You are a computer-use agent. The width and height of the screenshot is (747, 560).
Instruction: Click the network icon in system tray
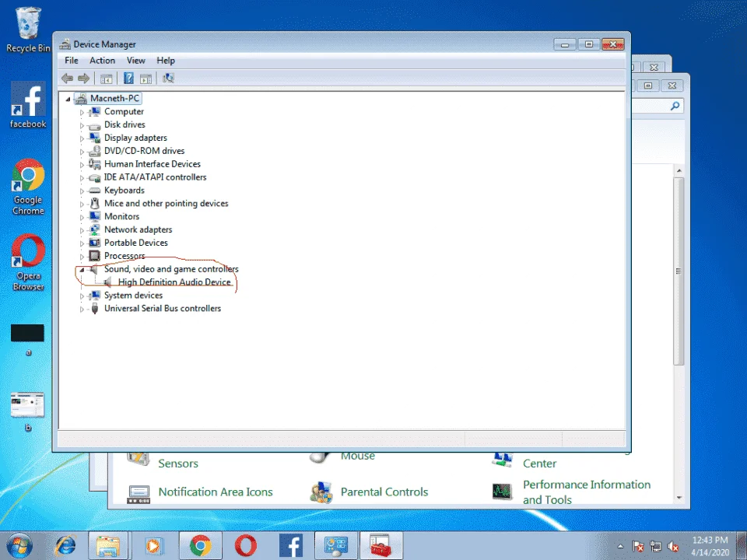pos(655,546)
